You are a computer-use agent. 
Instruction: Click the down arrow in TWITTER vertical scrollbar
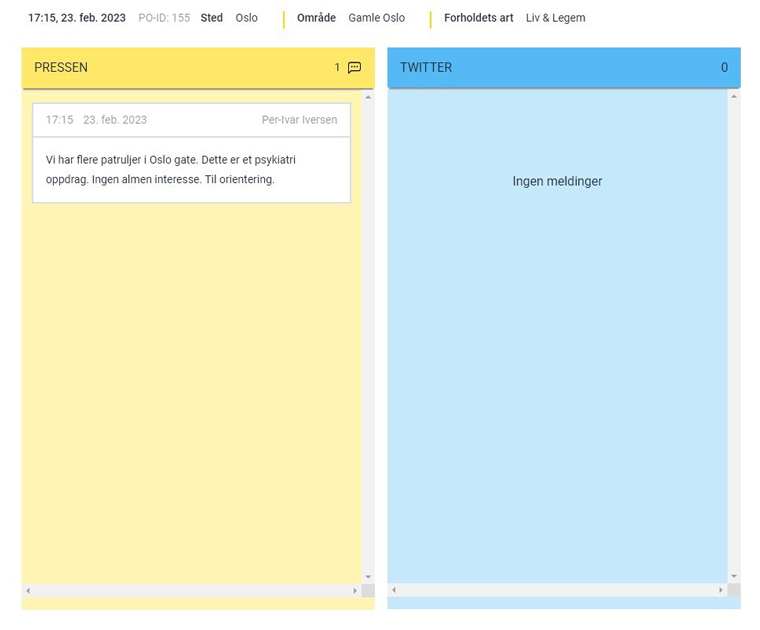(x=734, y=576)
